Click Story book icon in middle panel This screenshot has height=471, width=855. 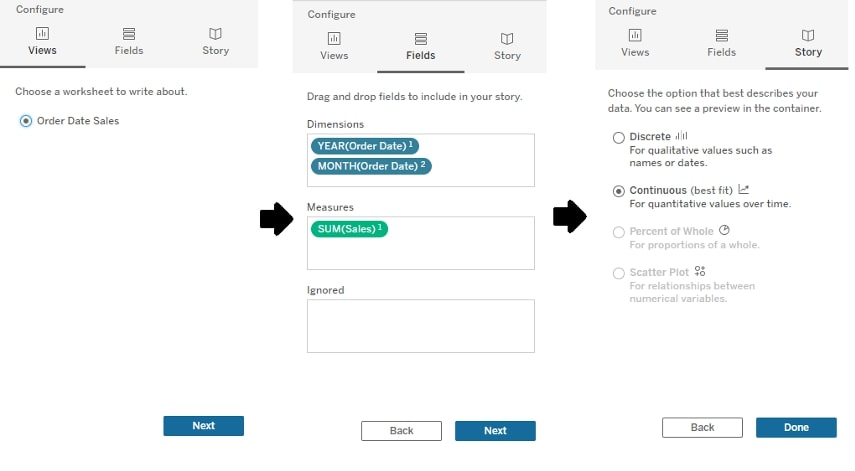point(507,39)
